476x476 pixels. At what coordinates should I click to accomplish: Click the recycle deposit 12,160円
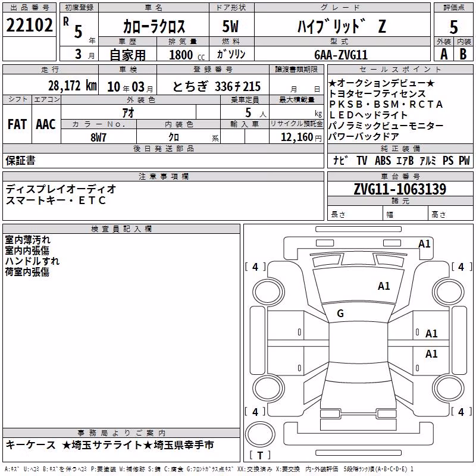[x=301, y=137]
